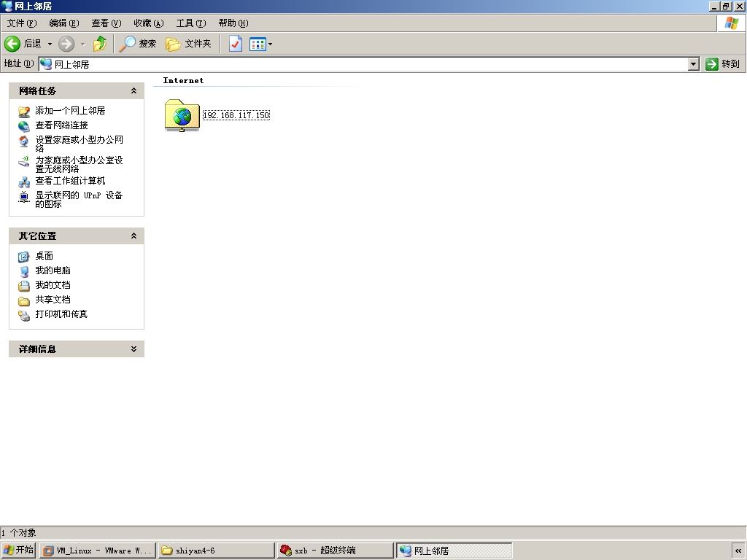Open the 收藏(A) menu
Screen dimensions: 747x560
click(x=149, y=23)
